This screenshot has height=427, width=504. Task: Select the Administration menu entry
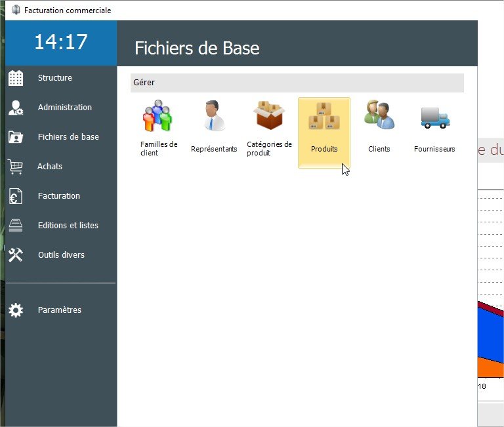coord(65,108)
